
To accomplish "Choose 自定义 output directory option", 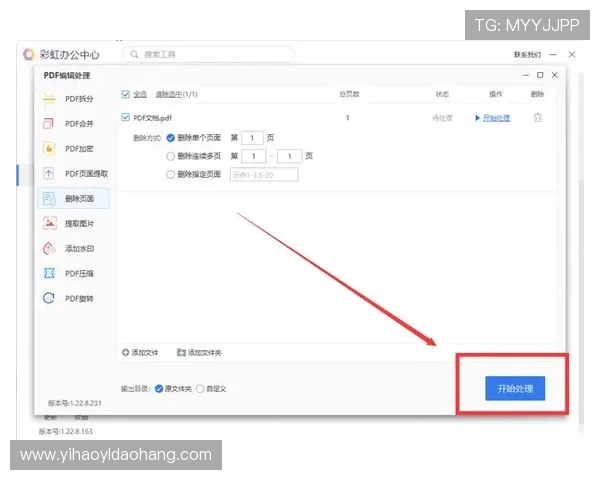I will (200, 389).
